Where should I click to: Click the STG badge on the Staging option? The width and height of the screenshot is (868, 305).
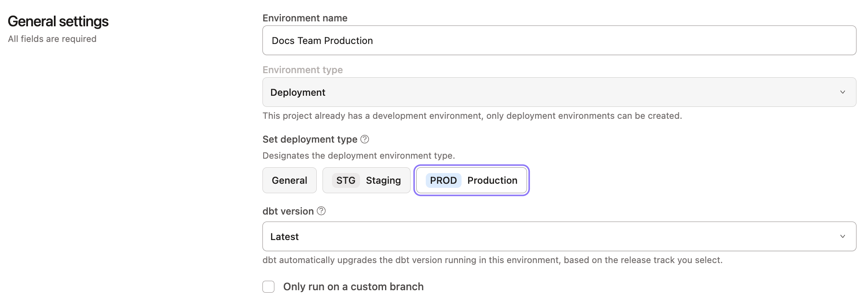pyautogui.click(x=346, y=180)
